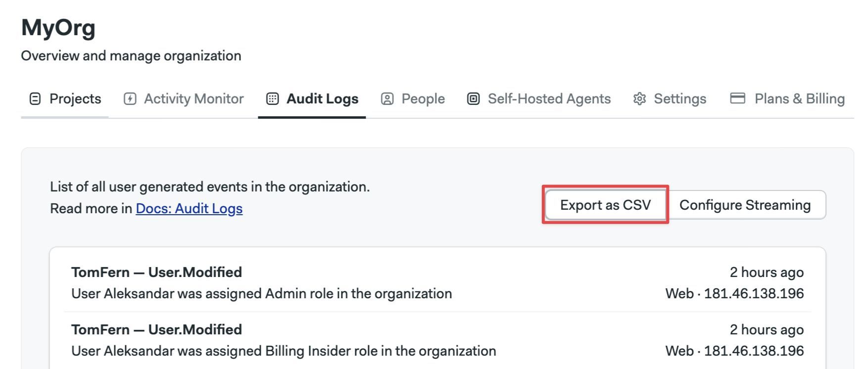Click the Projects tab icon
Image resolution: width=868 pixels, height=369 pixels.
(35, 99)
